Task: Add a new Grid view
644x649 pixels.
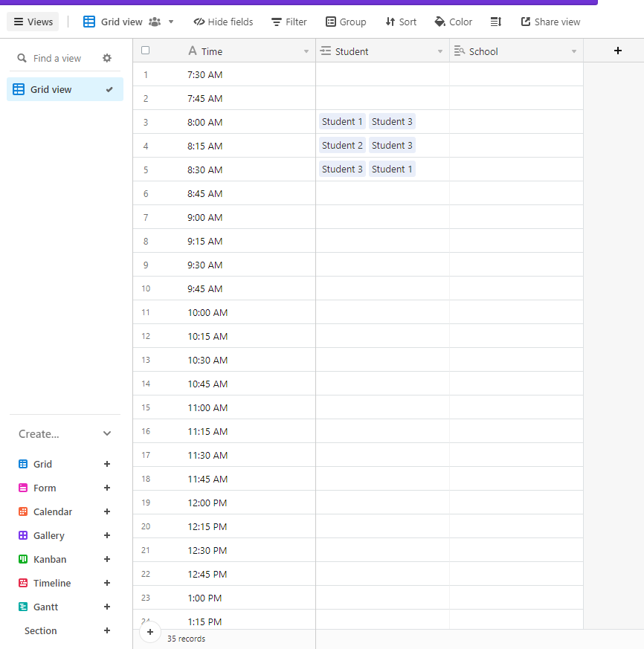Action: (x=107, y=464)
